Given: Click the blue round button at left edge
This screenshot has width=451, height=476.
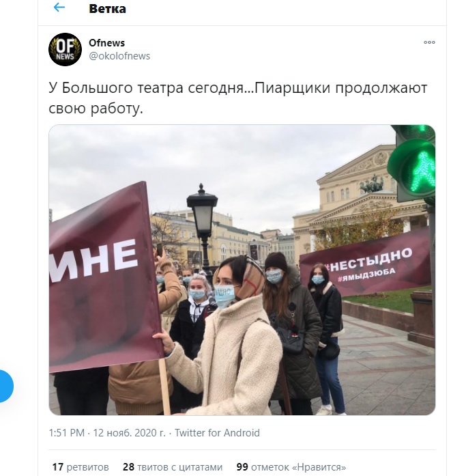Looking at the screenshot, I should [x=5, y=386].
